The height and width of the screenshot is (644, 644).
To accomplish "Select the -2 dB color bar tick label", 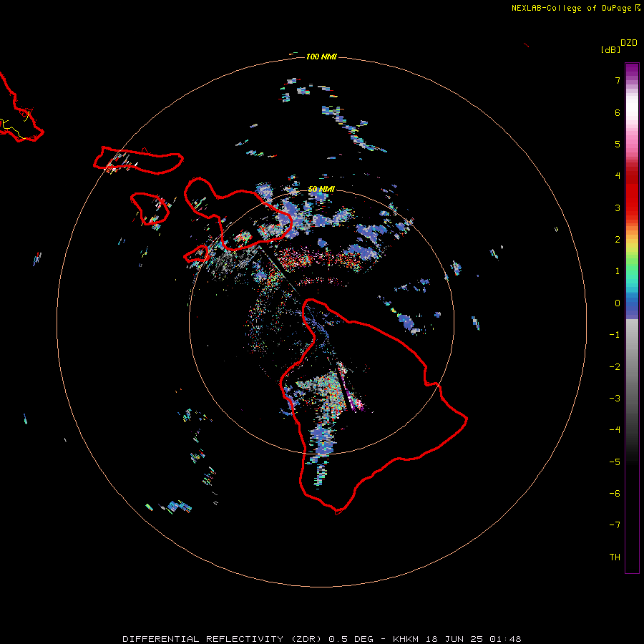I will [615, 367].
